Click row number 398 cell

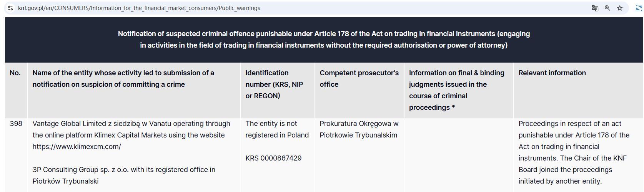[x=16, y=124]
